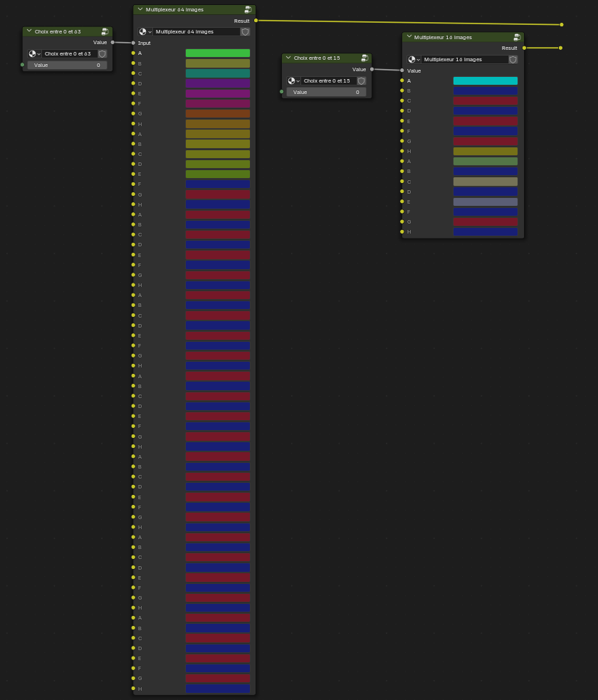The image size is (598, 700).
Task: Open node tree browser icon in Multiplexeur 64 Images
Action: tap(145, 32)
